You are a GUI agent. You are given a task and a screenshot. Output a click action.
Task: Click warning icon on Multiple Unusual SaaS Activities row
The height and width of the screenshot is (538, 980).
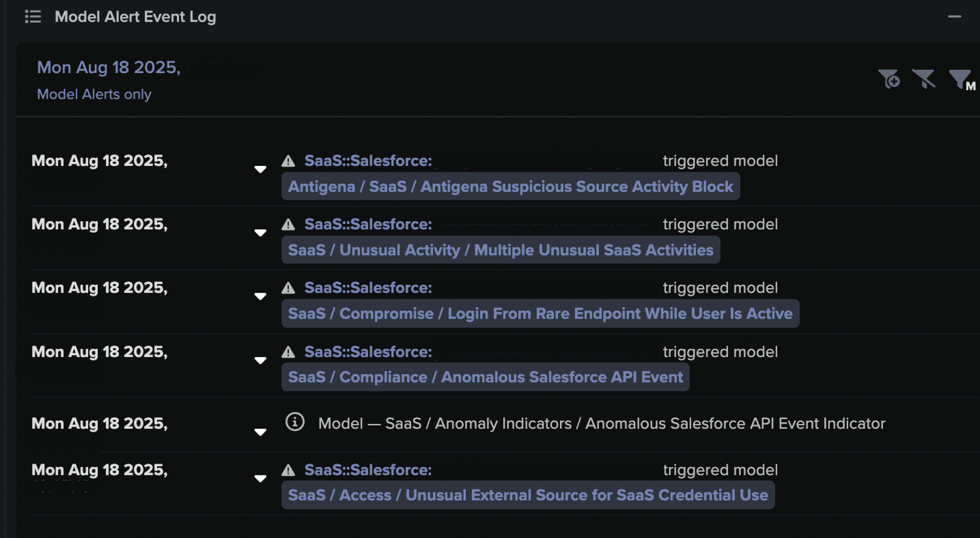click(288, 224)
